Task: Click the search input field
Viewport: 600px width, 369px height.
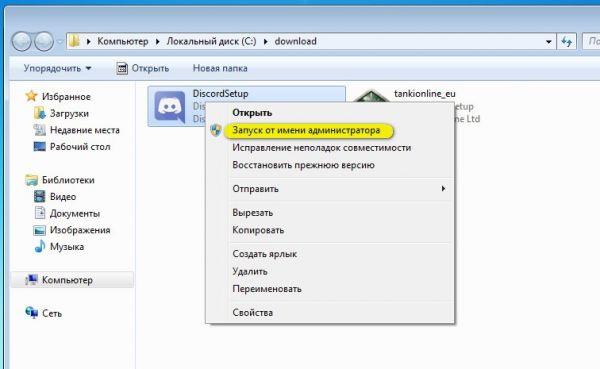Action: pyautogui.click(x=591, y=41)
